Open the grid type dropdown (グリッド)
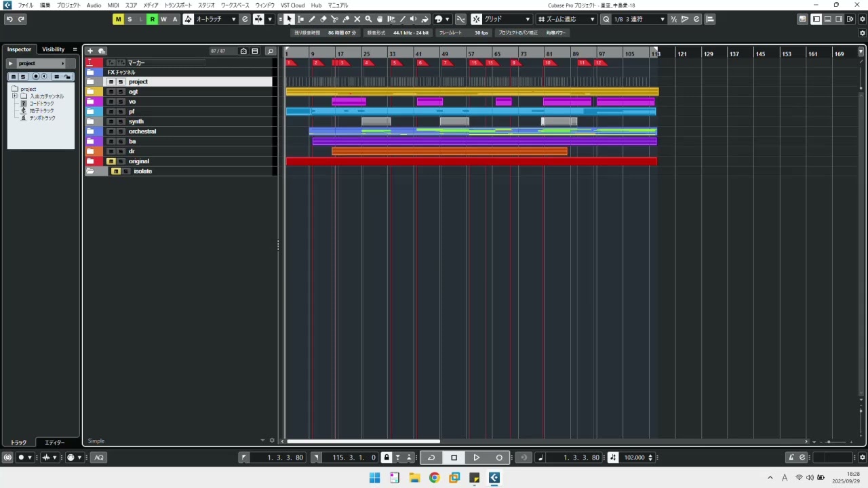868x488 pixels. [x=507, y=19]
